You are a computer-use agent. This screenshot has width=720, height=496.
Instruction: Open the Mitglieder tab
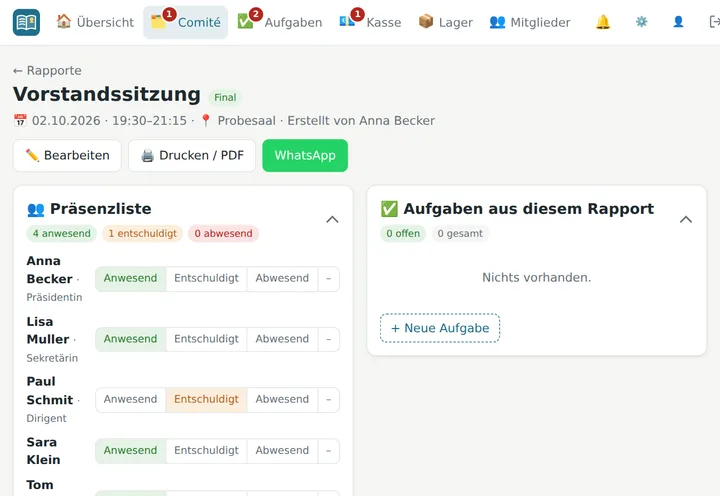click(x=530, y=22)
